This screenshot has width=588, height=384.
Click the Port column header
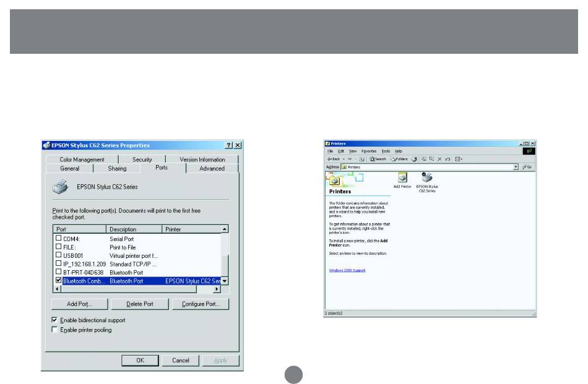tap(80, 229)
